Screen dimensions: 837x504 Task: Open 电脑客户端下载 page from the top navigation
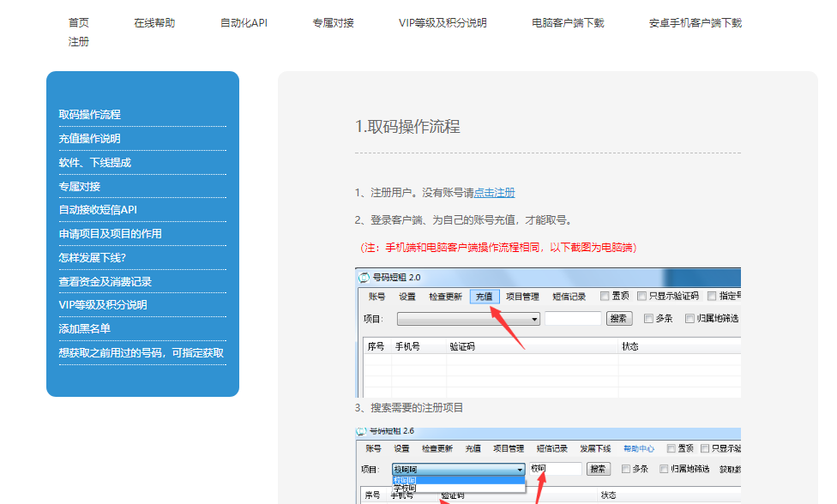coord(568,23)
